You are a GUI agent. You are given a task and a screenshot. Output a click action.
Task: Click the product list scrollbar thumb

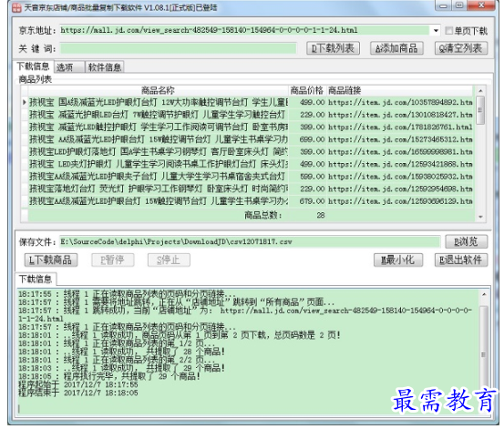[x=480, y=110]
